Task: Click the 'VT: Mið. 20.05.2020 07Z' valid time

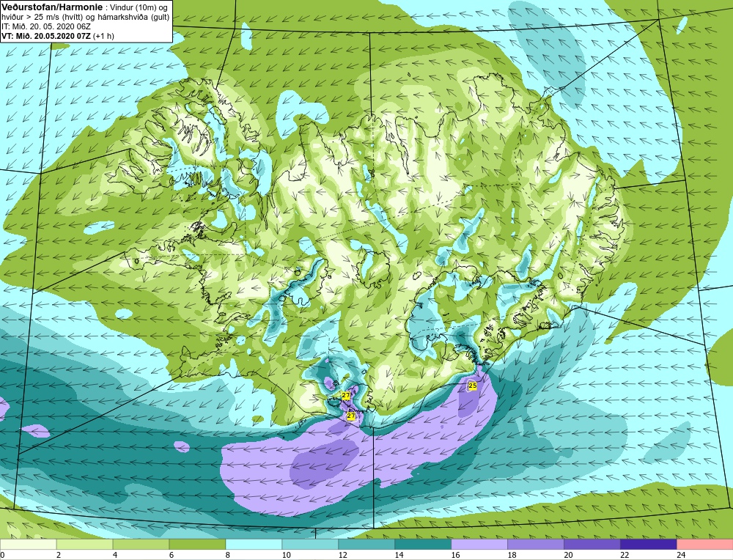Action: pyautogui.click(x=46, y=36)
